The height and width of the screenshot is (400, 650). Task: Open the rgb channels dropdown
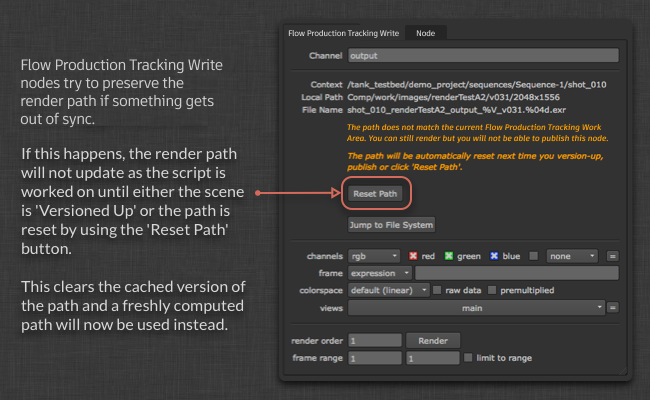374,256
